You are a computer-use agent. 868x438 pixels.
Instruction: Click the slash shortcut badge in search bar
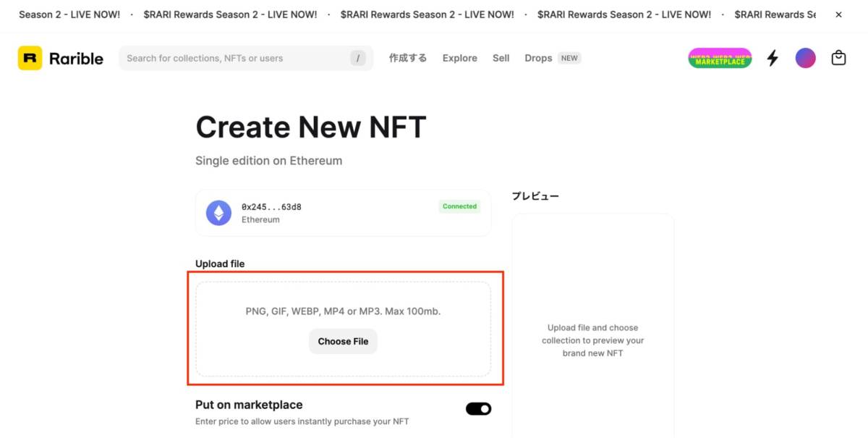coord(357,58)
